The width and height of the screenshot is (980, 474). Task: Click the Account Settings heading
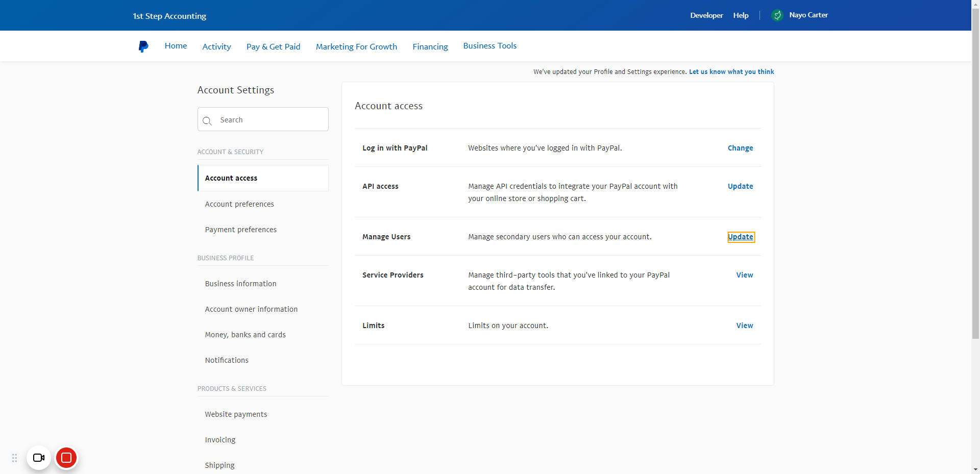point(236,90)
